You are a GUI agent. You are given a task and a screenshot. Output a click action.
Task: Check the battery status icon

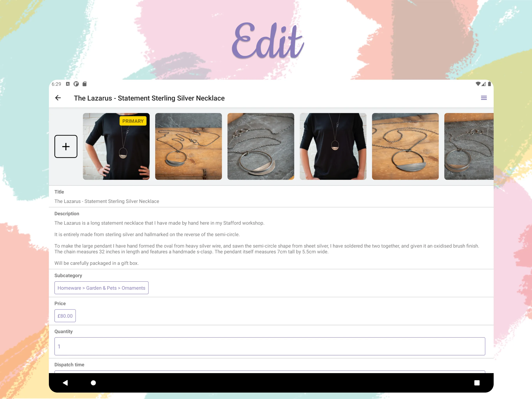[x=489, y=84]
